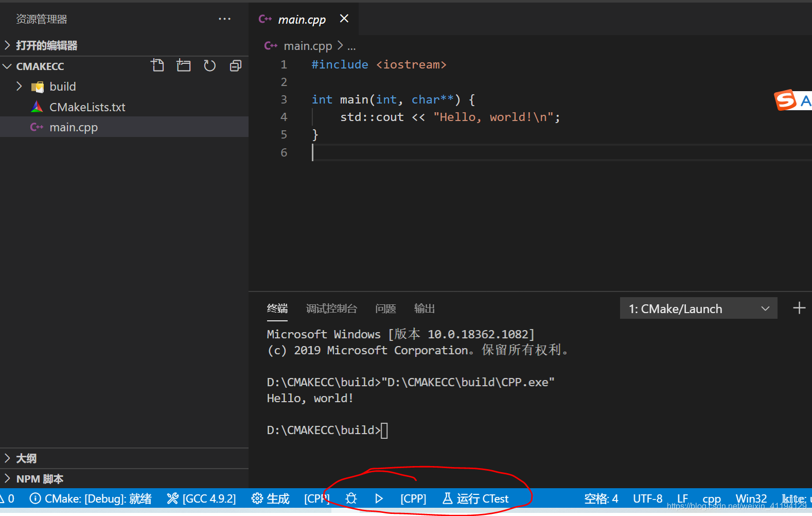Switch to the 问题 problems tab

(x=385, y=308)
